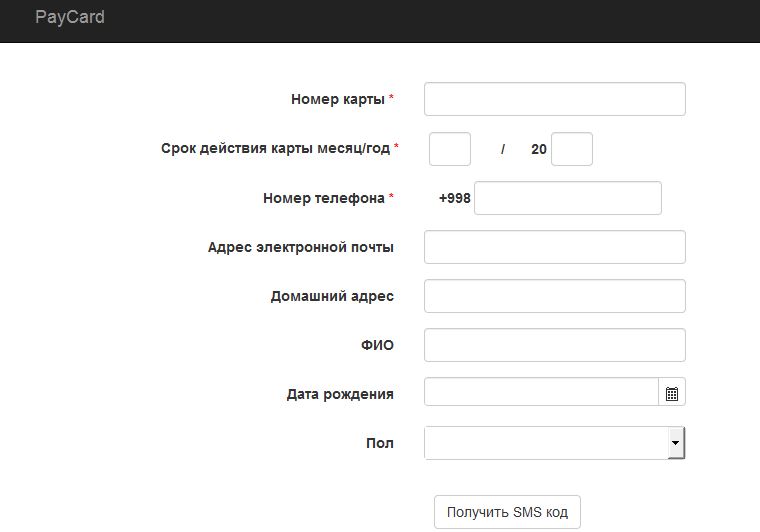Click the Номер карты label
Image resolution: width=760 pixels, height=532 pixels.
click(337, 99)
